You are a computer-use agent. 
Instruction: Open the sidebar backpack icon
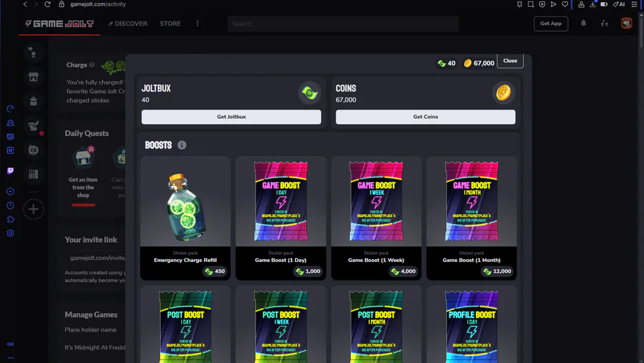pyautogui.click(x=33, y=101)
